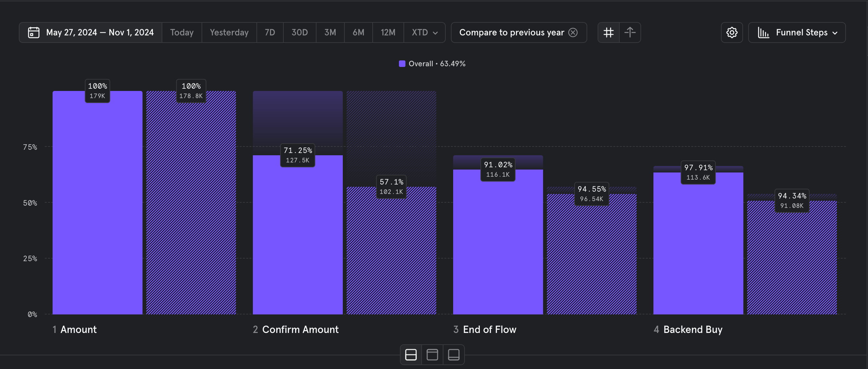Click the anchor arrow icon beside grid
This screenshot has width=868, height=369.
point(630,32)
